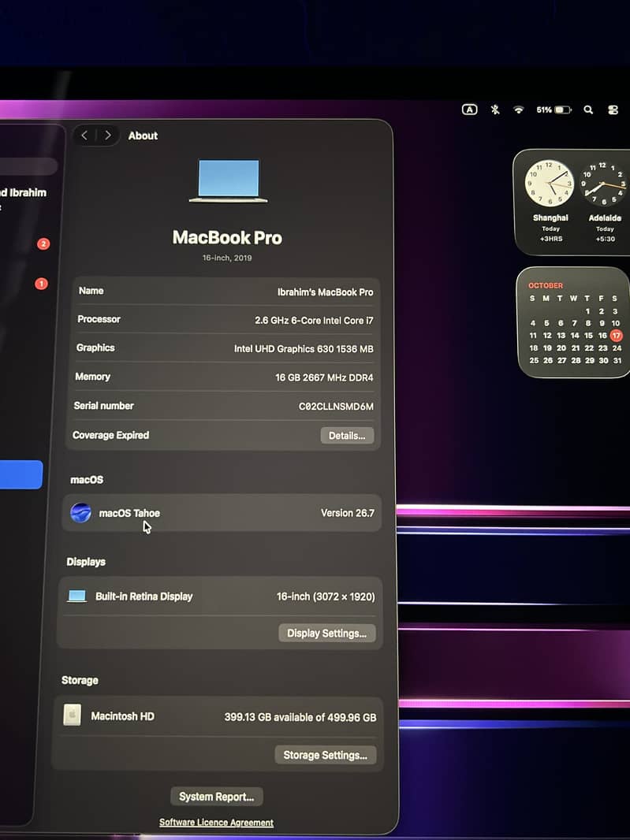The image size is (630, 840).
Task: Click the red badge showing 1 in sidebar
Action: coord(41,284)
